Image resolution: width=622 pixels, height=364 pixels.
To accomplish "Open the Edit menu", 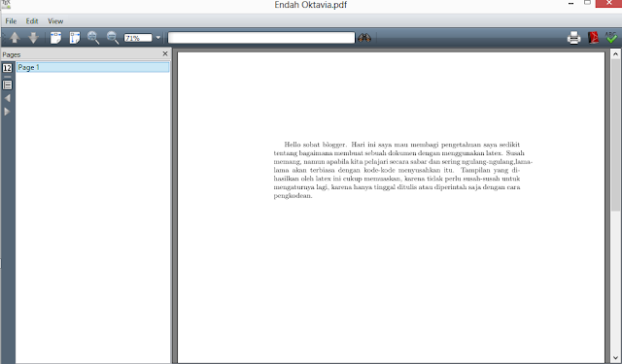I will click(32, 21).
